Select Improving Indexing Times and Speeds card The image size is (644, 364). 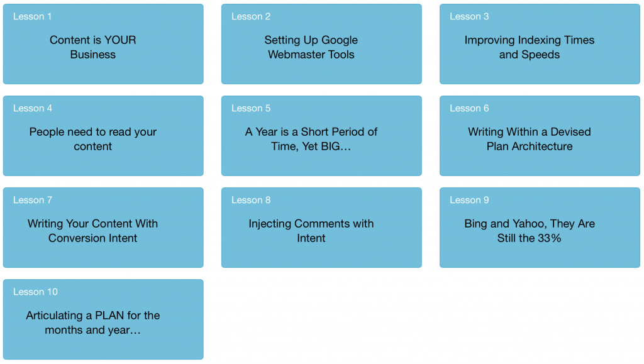point(540,44)
